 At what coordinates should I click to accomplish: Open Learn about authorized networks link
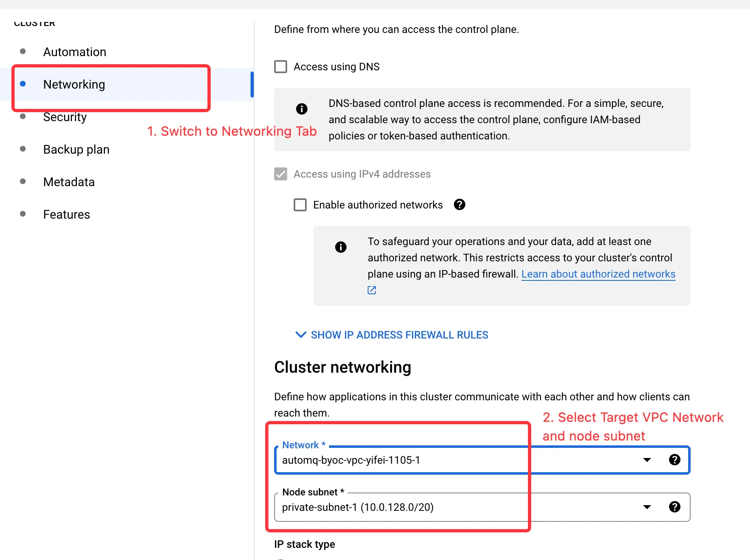coord(598,274)
